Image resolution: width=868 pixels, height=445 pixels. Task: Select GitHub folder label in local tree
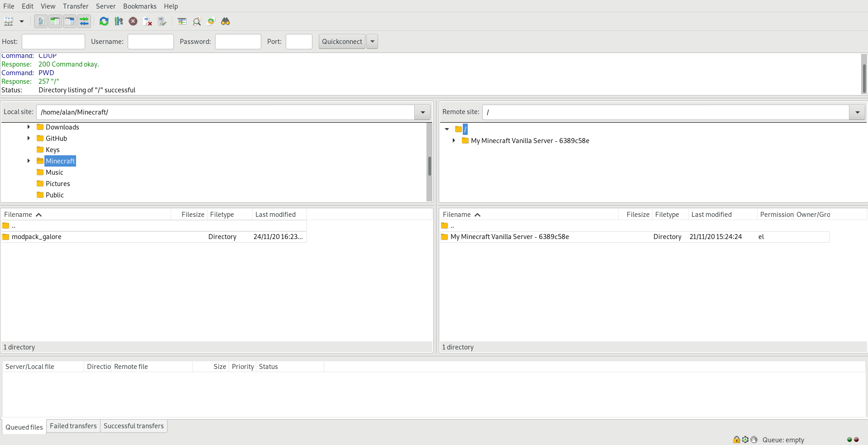pos(56,139)
